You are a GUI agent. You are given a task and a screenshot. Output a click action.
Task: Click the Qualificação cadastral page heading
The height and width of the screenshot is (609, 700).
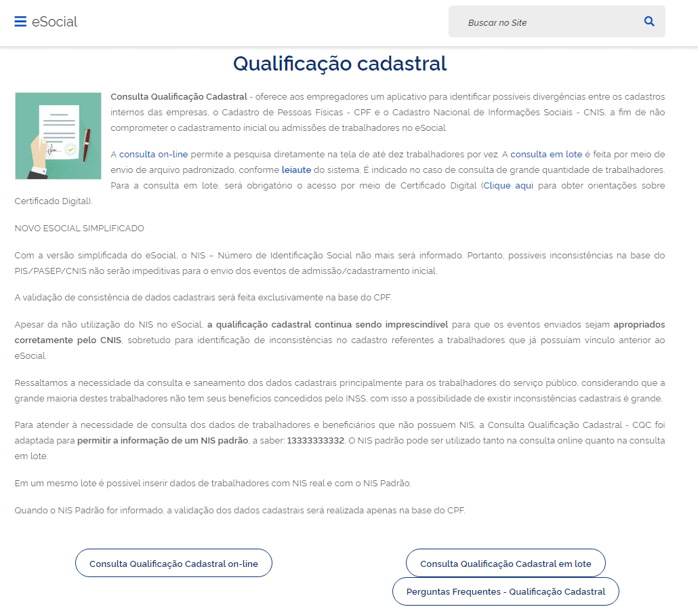coord(339,64)
